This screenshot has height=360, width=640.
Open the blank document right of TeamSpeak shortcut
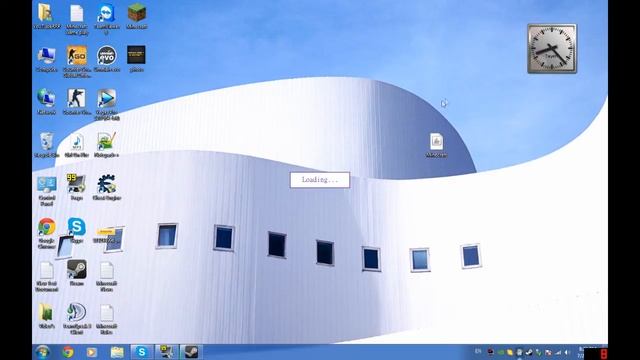tap(107, 319)
